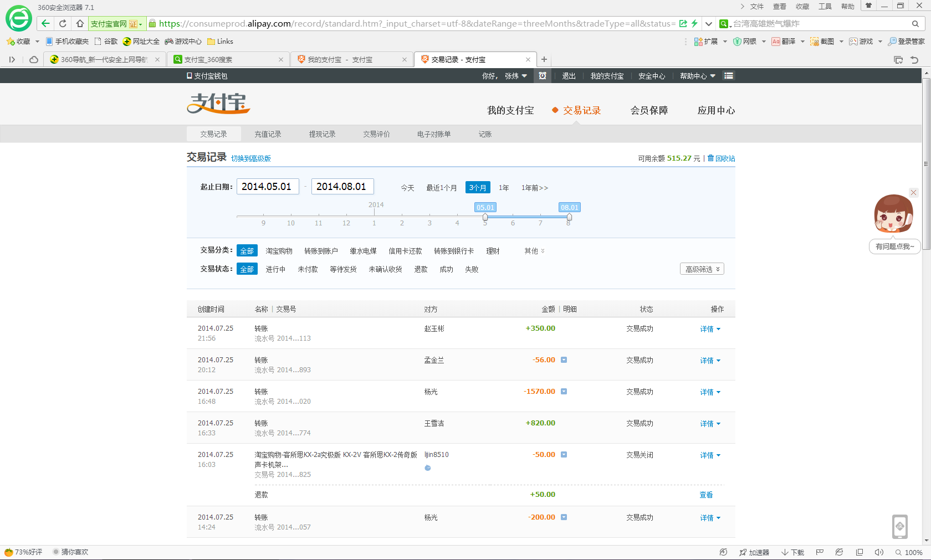Expand 其他 transaction category dropdown
Image resolution: width=931 pixels, height=560 pixels.
(534, 251)
